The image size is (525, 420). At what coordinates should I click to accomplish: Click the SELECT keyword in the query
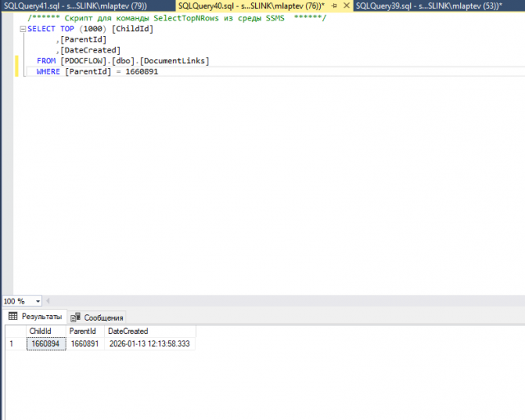[41, 29]
